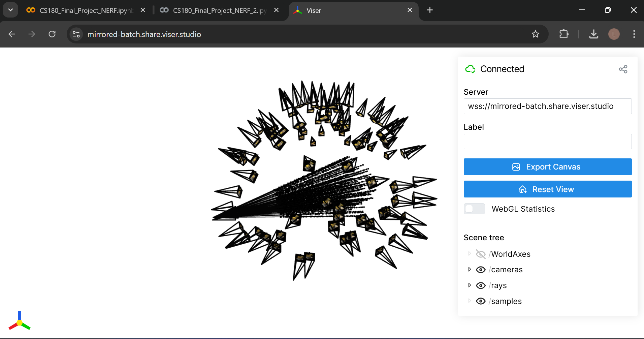Open site information icon in address bar
The width and height of the screenshot is (644, 339).
(76, 34)
